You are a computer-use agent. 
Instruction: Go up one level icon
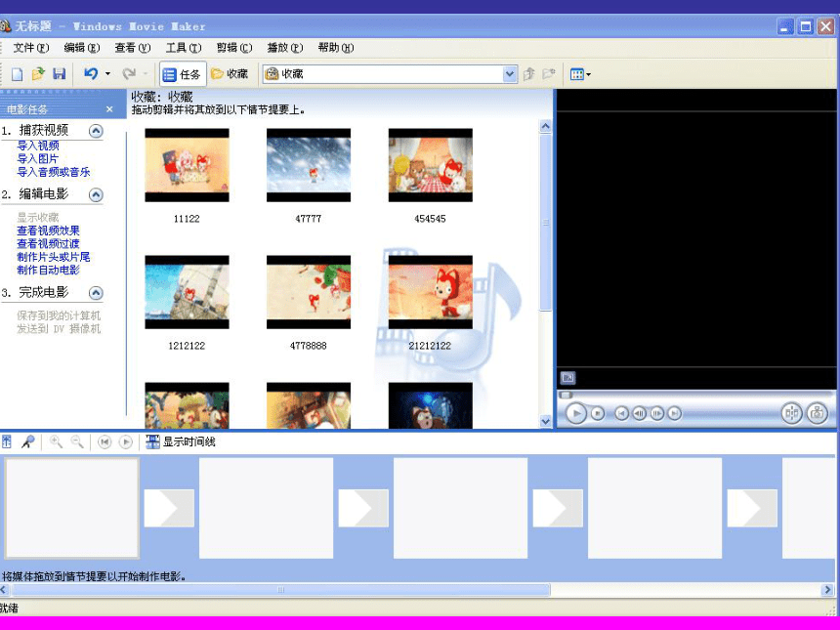528,74
